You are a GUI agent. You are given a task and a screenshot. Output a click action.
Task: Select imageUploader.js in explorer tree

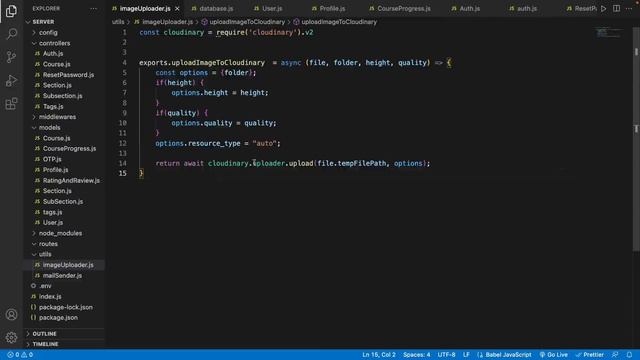click(68, 265)
